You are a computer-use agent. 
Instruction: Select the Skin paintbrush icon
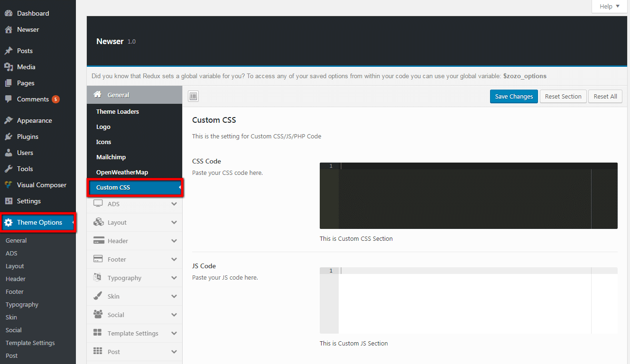click(98, 296)
